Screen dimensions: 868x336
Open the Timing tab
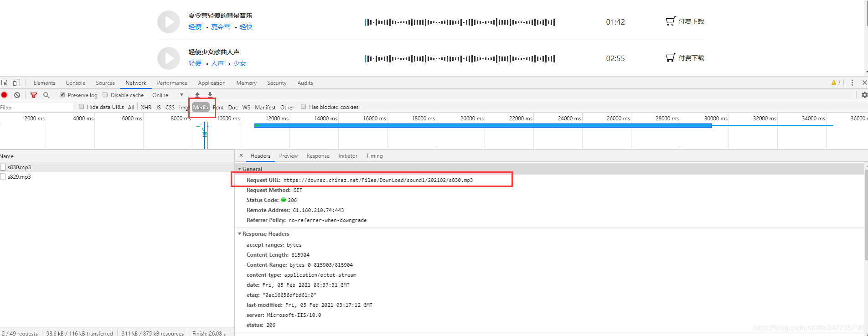(x=374, y=156)
